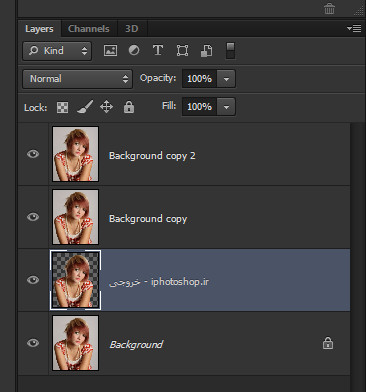This screenshot has width=366, height=392.
Task: Open the Layers panel flyout menu
Action: (x=354, y=29)
